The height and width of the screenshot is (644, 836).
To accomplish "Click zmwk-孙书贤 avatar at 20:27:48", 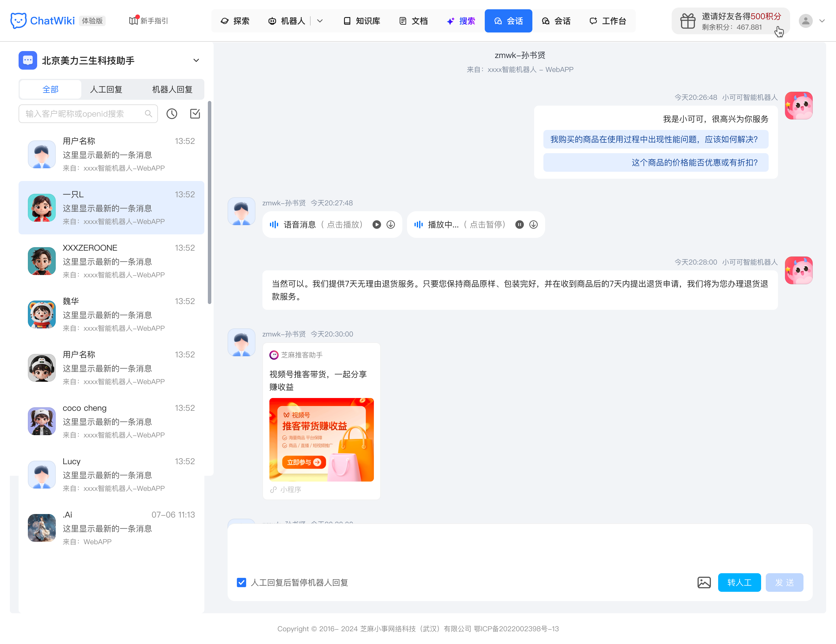I will 241,211.
